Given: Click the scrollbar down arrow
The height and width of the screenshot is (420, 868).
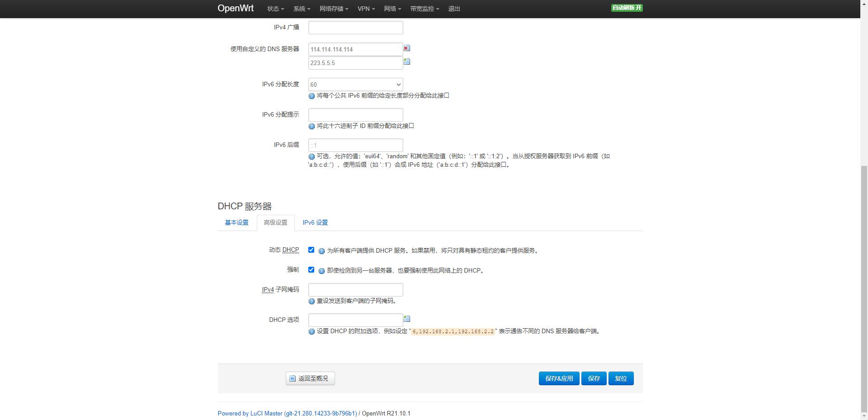Looking at the screenshot, I should pyautogui.click(x=864, y=416).
